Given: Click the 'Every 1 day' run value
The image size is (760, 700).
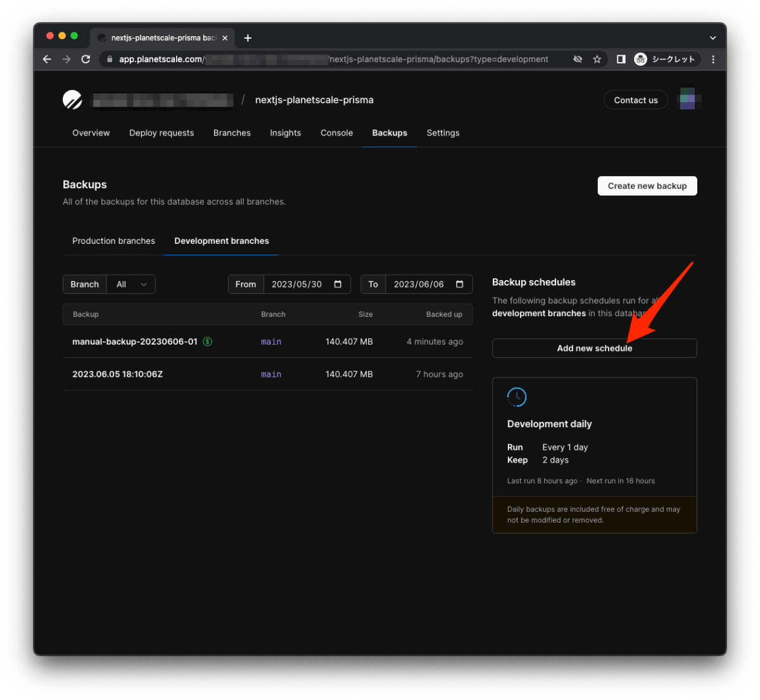Looking at the screenshot, I should point(565,447).
